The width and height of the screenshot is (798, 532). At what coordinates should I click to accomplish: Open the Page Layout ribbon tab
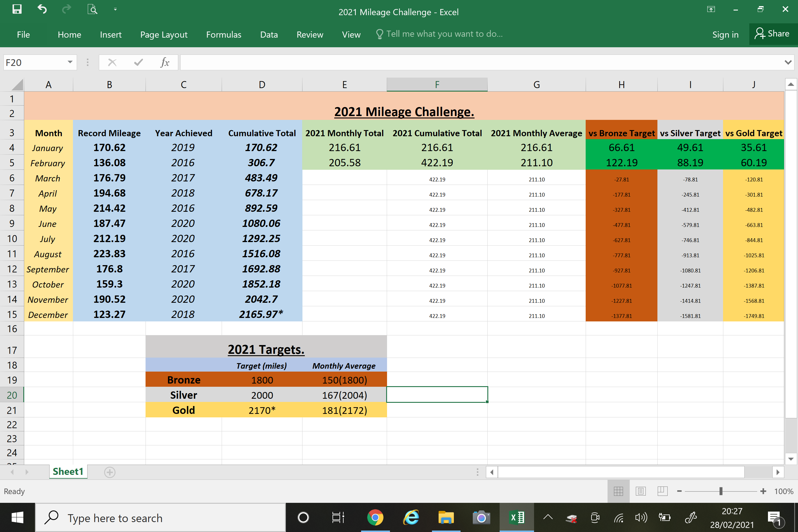click(164, 34)
